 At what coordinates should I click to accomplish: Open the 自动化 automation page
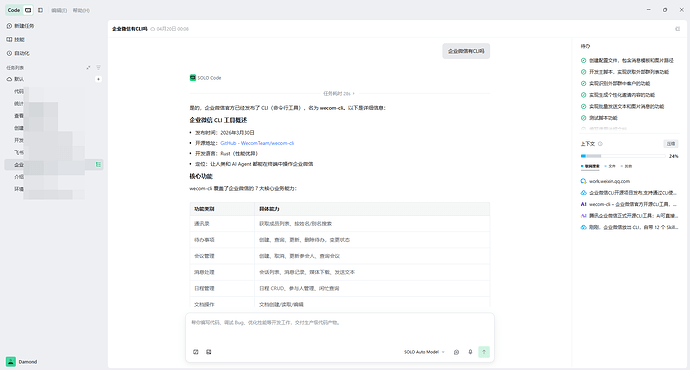click(x=18, y=53)
